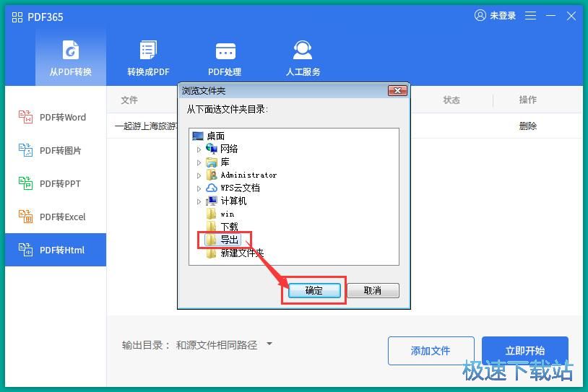Click the 添加文件 button

(431, 351)
